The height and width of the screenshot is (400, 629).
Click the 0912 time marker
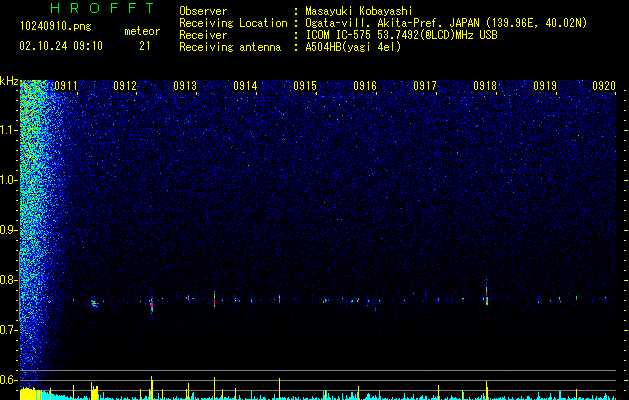point(125,86)
